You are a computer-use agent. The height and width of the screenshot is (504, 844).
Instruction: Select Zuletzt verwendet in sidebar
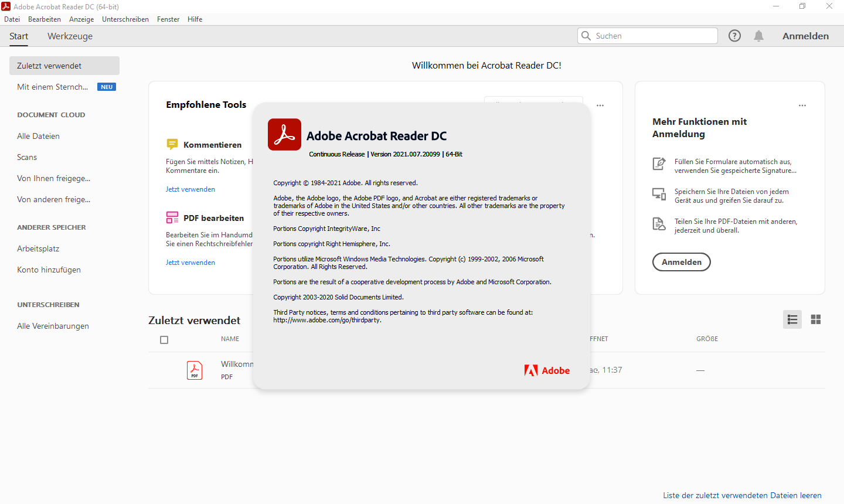tap(64, 66)
